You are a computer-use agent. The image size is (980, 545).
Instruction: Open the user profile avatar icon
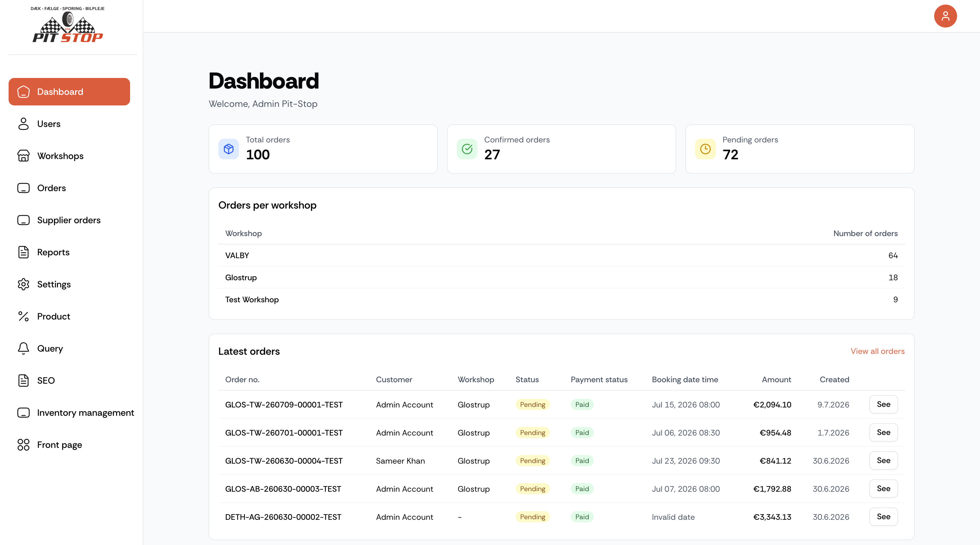point(945,16)
